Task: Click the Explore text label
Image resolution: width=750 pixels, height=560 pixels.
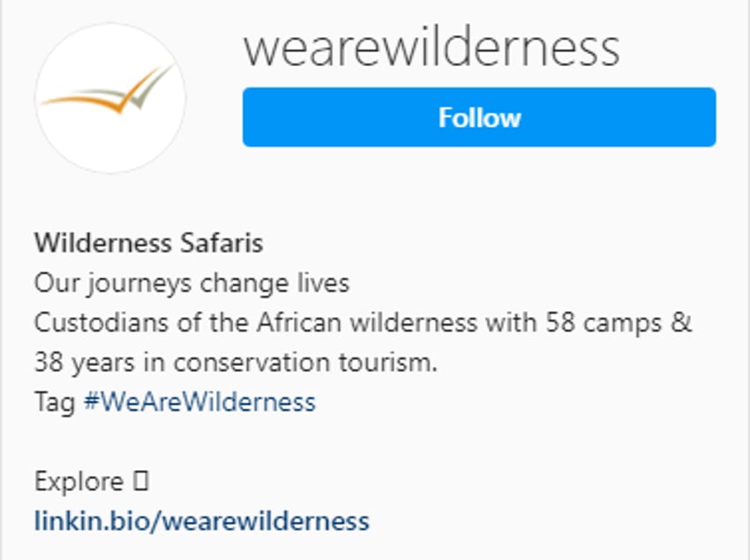Action: pyautogui.click(x=75, y=482)
